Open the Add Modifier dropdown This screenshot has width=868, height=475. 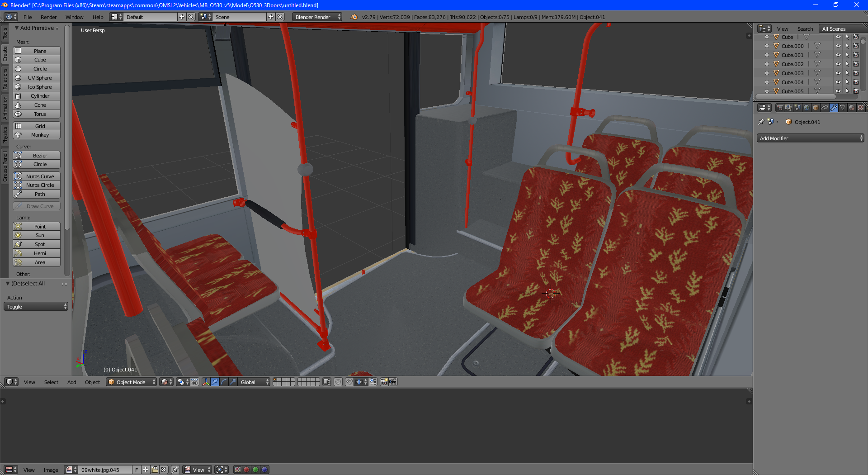point(810,138)
